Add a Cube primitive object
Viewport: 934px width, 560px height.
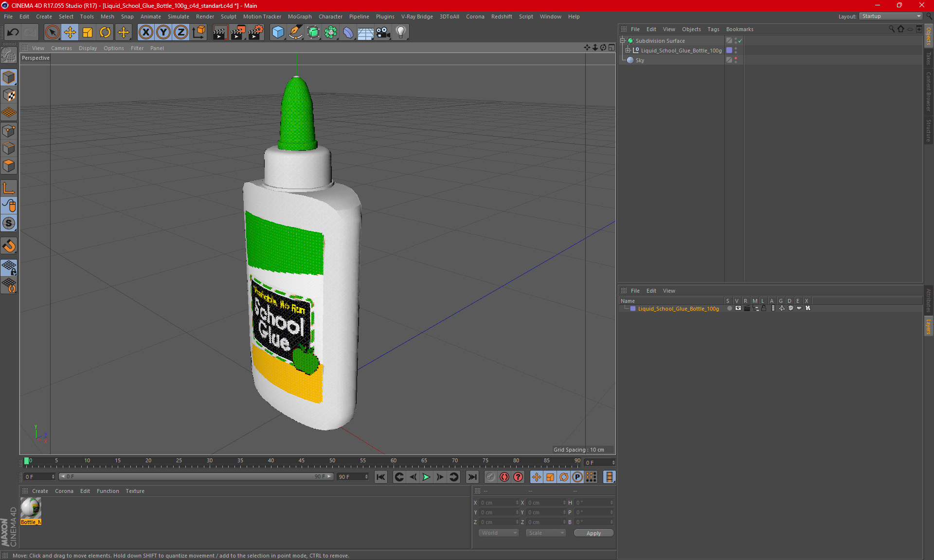coord(278,33)
